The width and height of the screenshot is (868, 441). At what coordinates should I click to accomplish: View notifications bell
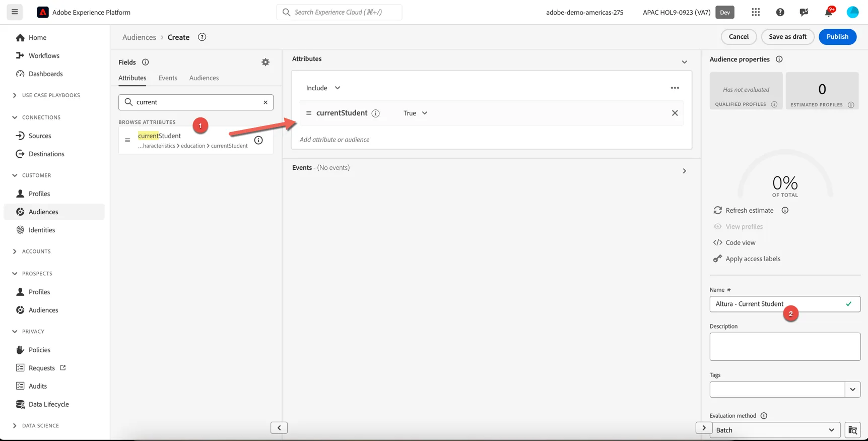829,12
